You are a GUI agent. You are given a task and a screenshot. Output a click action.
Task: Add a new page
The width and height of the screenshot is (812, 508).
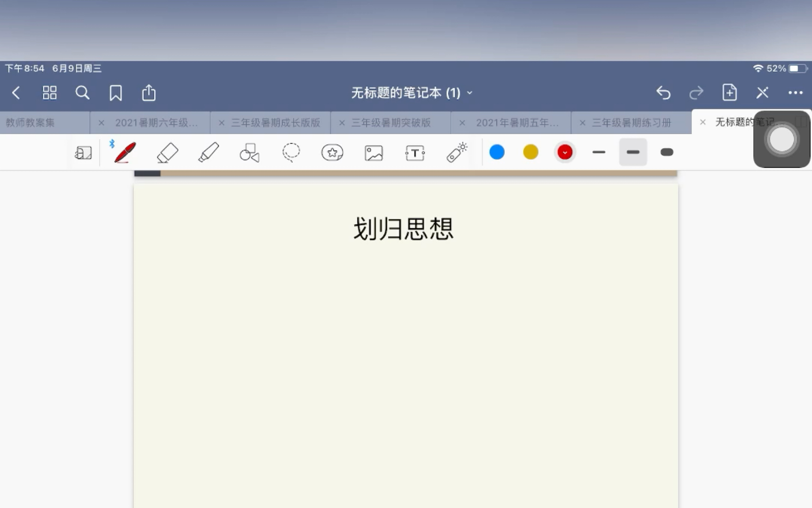pos(729,92)
